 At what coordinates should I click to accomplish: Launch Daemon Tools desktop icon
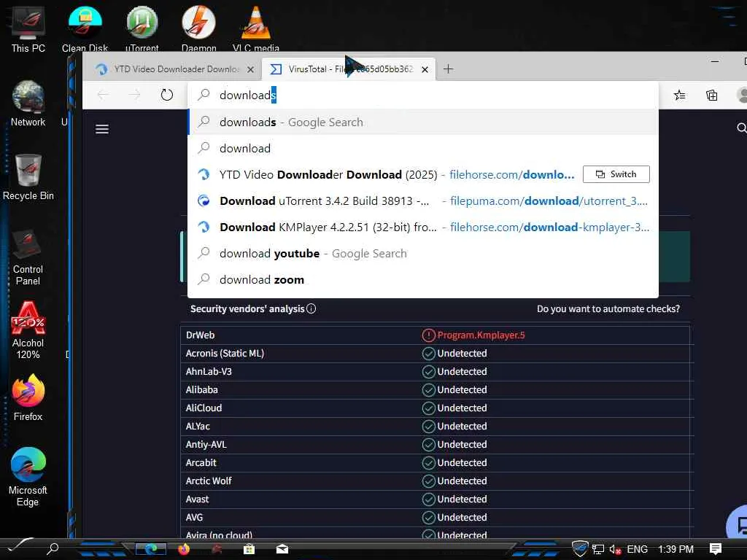click(198, 28)
